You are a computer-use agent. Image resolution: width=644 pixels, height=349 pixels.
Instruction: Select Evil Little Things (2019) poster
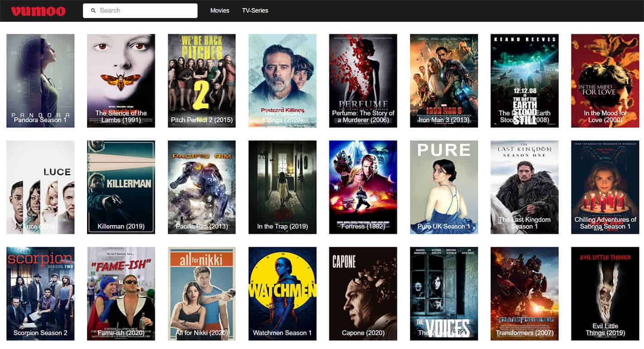tap(605, 294)
